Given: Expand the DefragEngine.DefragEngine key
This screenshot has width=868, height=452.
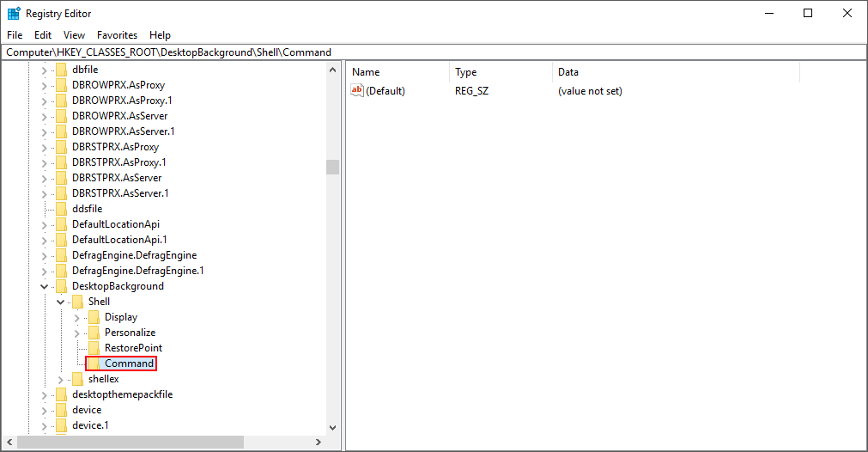Looking at the screenshot, I should (x=45, y=256).
